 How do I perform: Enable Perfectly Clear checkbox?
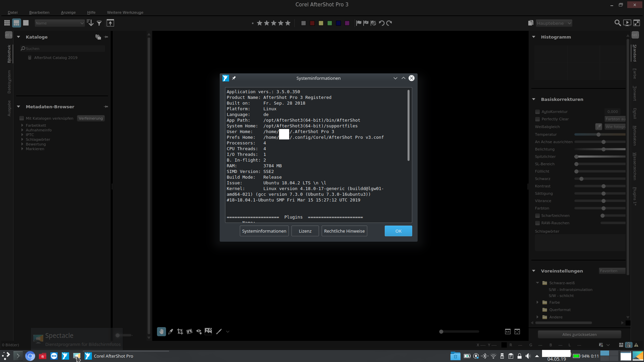(x=537, y=119)
